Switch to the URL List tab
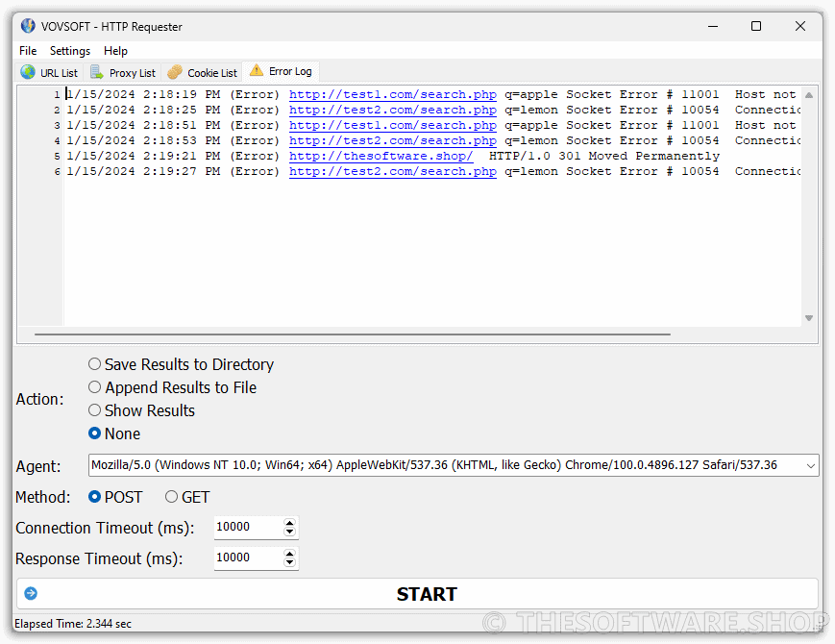This screenshot has width=835, height=644. coord(50,72)
